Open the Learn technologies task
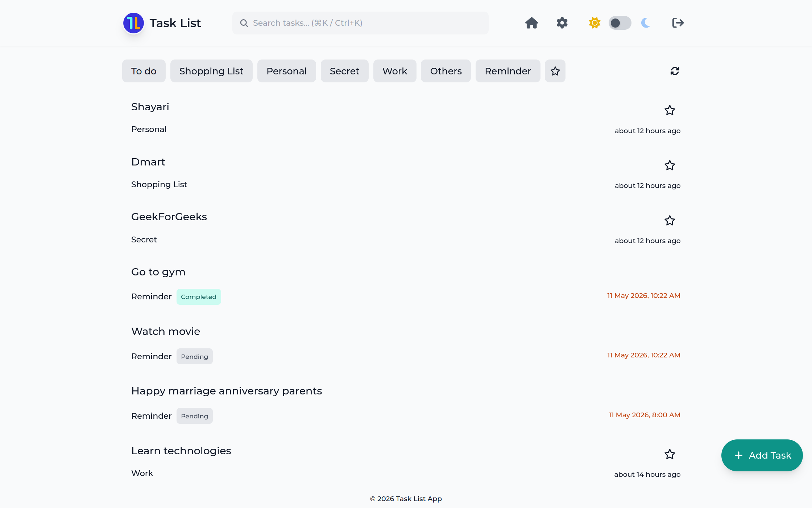This screenshot has width=812, height=508. tap(181, 451)
